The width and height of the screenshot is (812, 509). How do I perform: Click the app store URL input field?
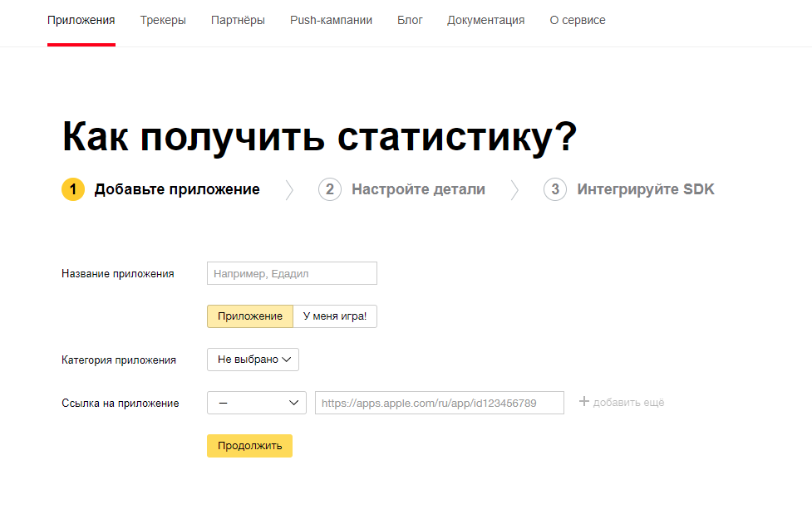coord(439,403)
